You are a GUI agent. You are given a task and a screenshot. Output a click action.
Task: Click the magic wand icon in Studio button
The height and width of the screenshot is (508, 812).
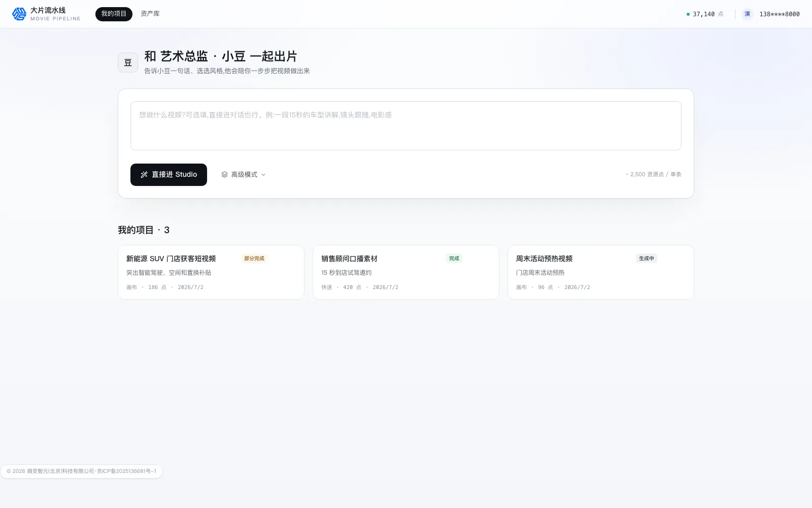tap(144, 175)
